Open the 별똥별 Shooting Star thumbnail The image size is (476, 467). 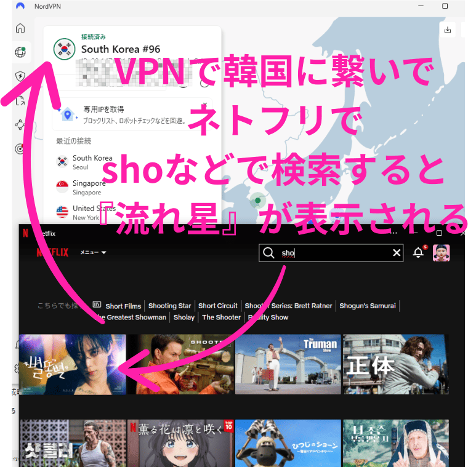click(x=73, y=364)
